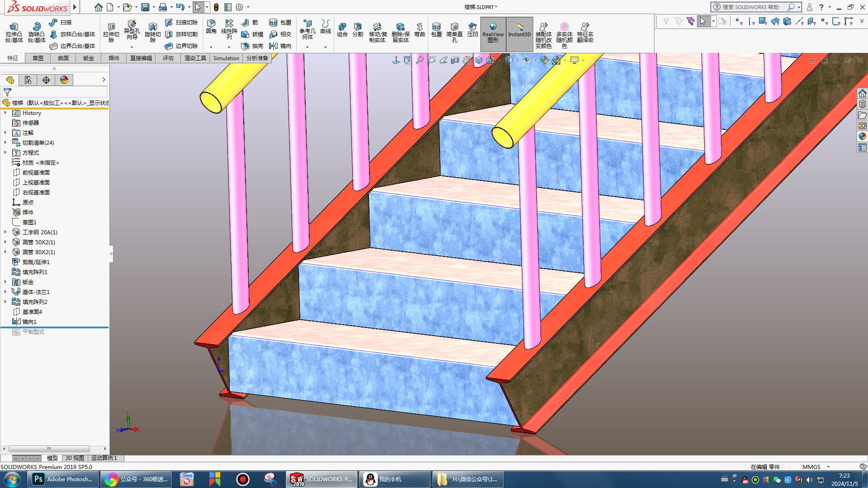Switch to the 曲面 (Surfaces) tab
The image size is (868, 488).
(63, 58)
